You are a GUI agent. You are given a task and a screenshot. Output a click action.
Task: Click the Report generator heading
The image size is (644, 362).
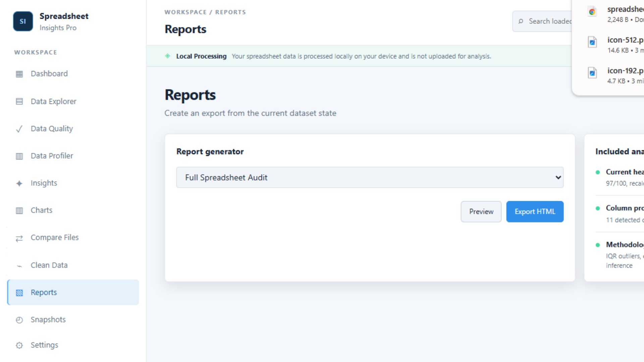point(210,152)
